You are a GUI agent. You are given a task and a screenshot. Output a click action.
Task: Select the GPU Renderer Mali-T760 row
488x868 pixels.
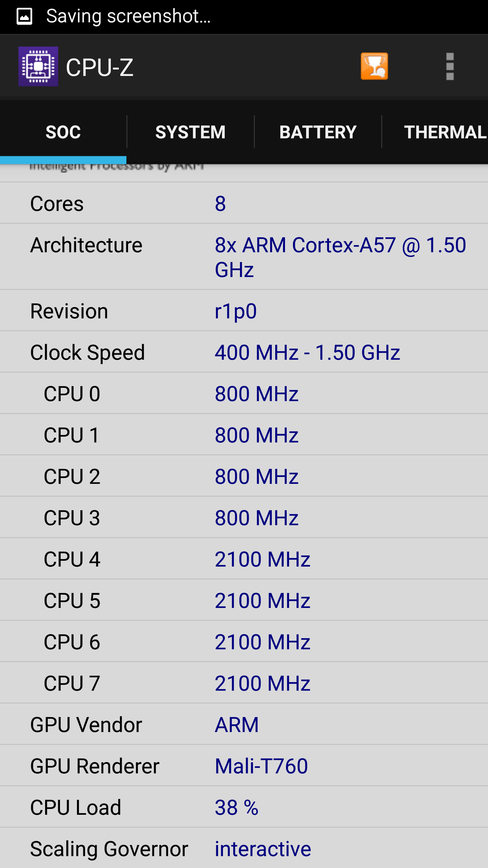click(x=244, y=766)
